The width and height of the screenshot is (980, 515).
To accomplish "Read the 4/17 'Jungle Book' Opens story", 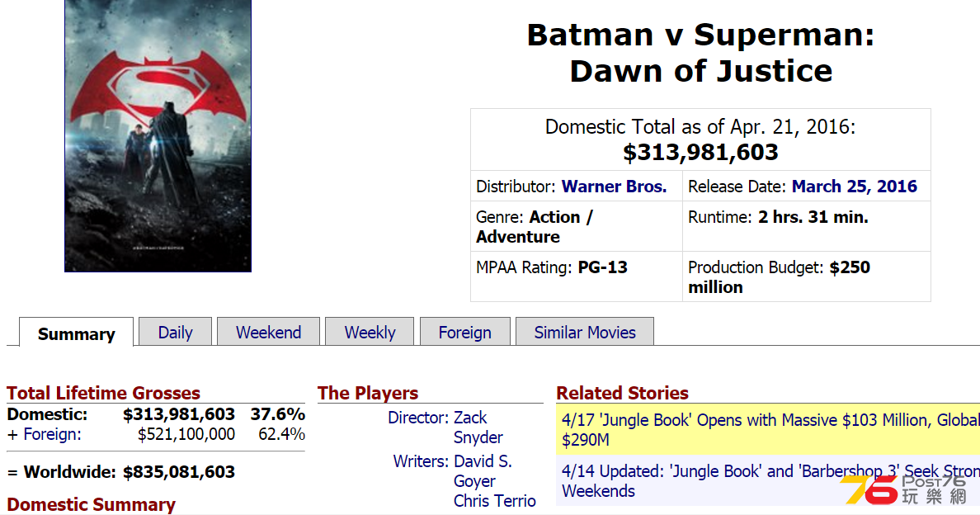I will [770, 429].
